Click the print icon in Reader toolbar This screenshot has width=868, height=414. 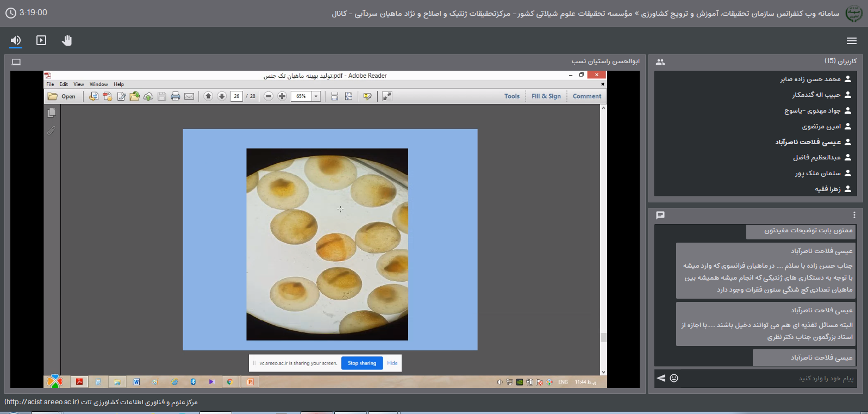[x=175, y=96]
